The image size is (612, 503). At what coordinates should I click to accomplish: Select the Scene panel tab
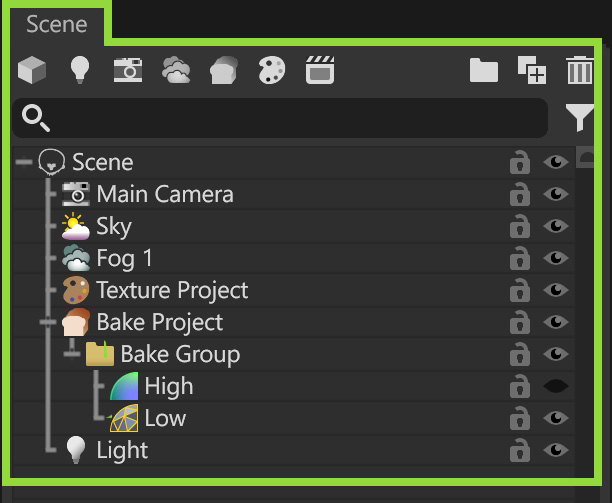57,24
